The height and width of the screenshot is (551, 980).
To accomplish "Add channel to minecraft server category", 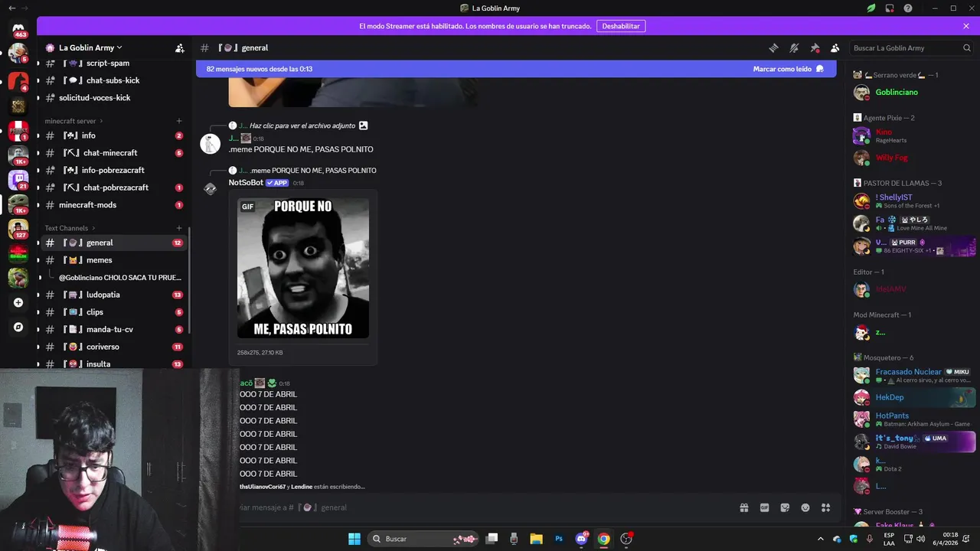I will pyautogui.click(x=179, y=121).
